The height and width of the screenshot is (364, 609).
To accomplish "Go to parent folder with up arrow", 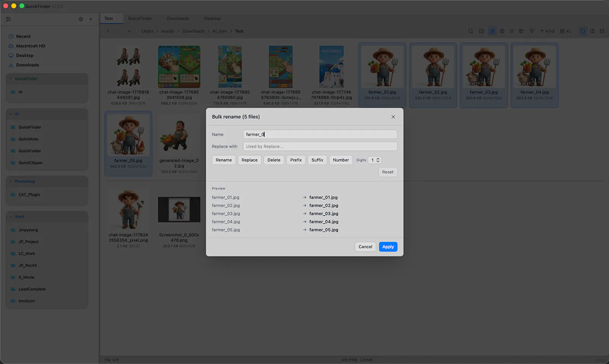I will pos(129,31).
